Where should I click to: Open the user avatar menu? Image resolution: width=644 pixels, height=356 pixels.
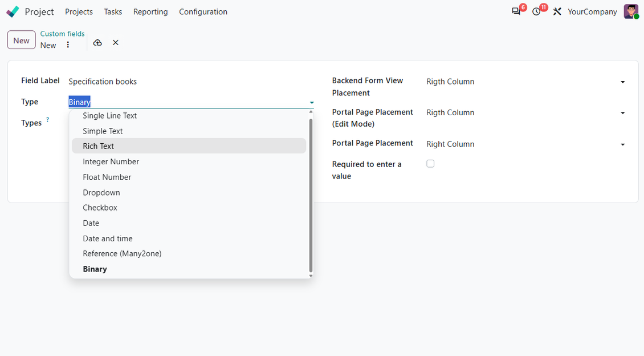click(x=631, y=11)
